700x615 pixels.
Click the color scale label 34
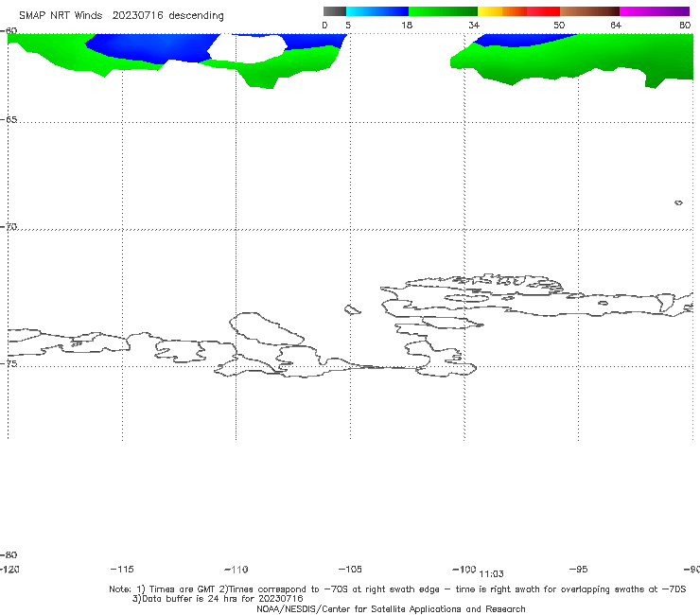(474, 25)
